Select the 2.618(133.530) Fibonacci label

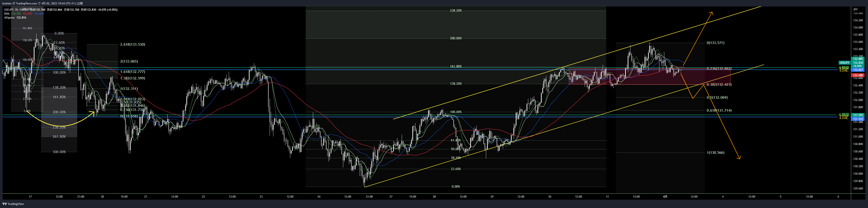coord(133,44)
